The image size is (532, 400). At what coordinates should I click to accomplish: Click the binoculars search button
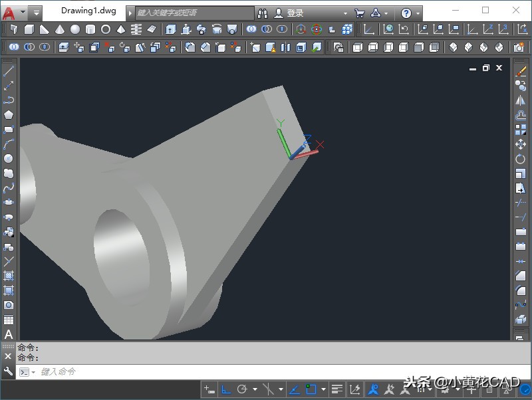(263, 13)
